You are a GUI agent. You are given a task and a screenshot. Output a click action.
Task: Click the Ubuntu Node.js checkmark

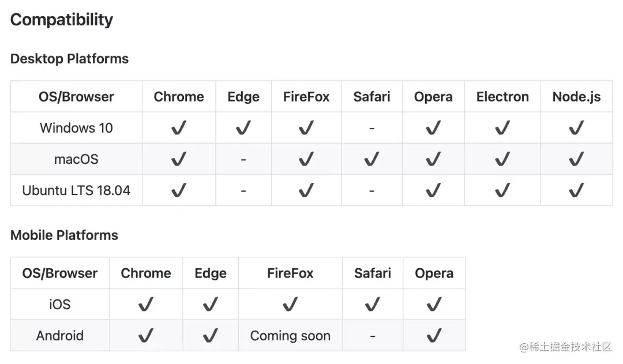coord(576,190)
